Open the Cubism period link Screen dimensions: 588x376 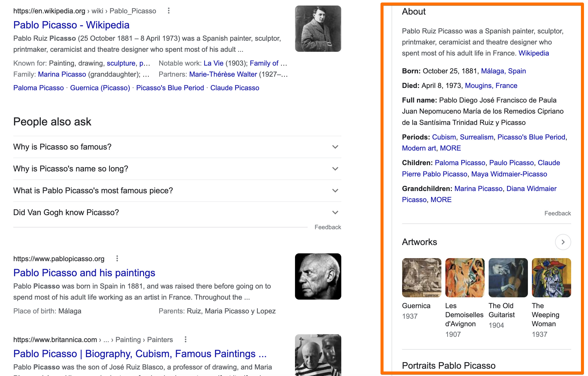[444, 137]
